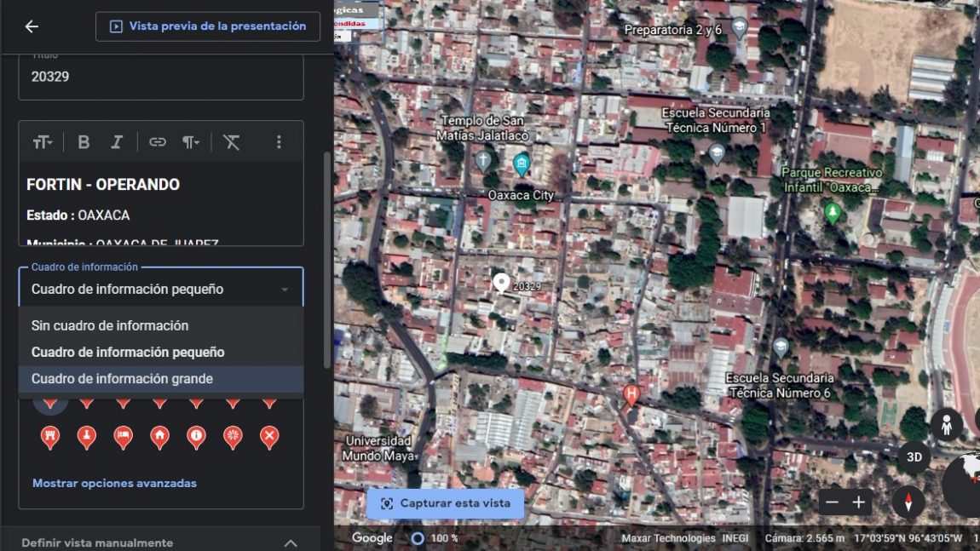Select Sin cuadro de información option

161,325
